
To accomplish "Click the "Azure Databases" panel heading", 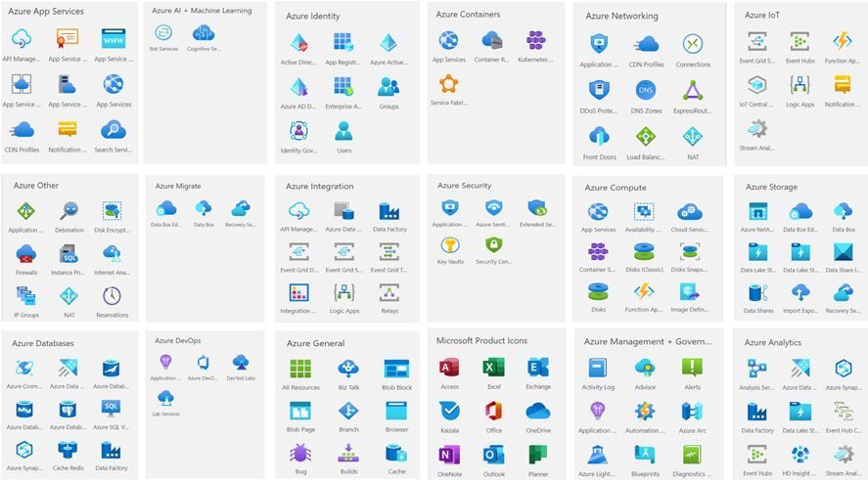I will (x=43, y=343).
